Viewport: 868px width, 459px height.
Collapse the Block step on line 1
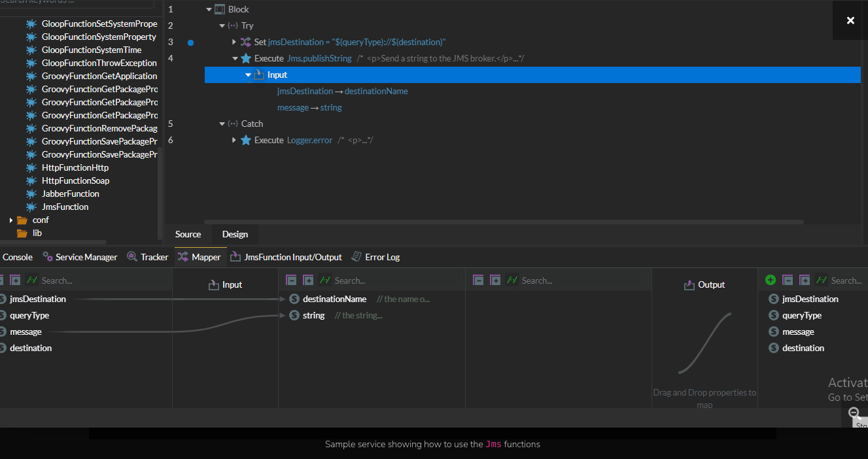(x=209, y=9)
